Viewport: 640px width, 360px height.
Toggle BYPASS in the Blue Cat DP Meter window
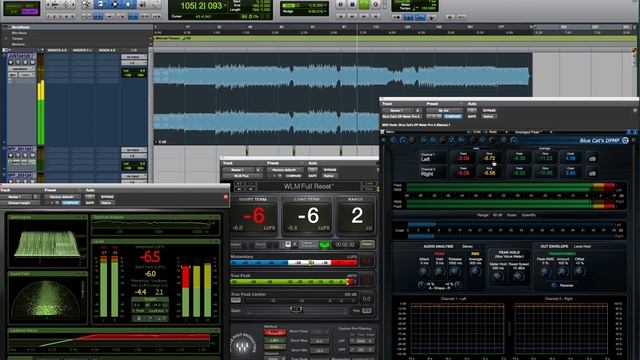pos(489,111)
